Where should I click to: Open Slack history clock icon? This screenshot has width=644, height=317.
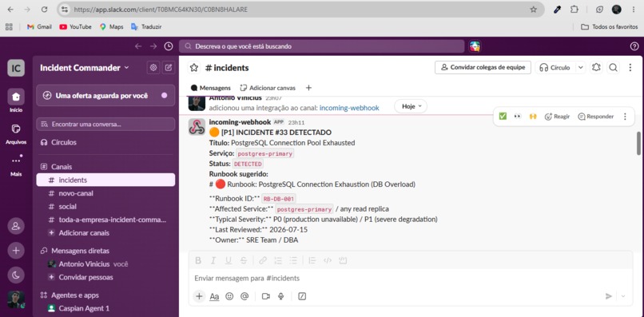click(x=169, y=46)
